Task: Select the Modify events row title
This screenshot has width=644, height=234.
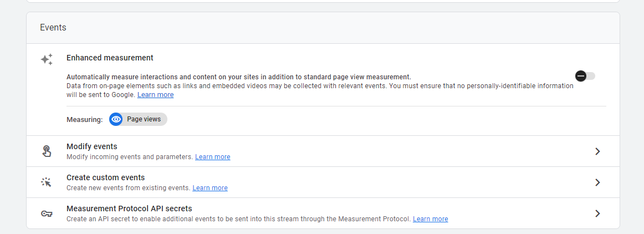Action: coord(91,146)
